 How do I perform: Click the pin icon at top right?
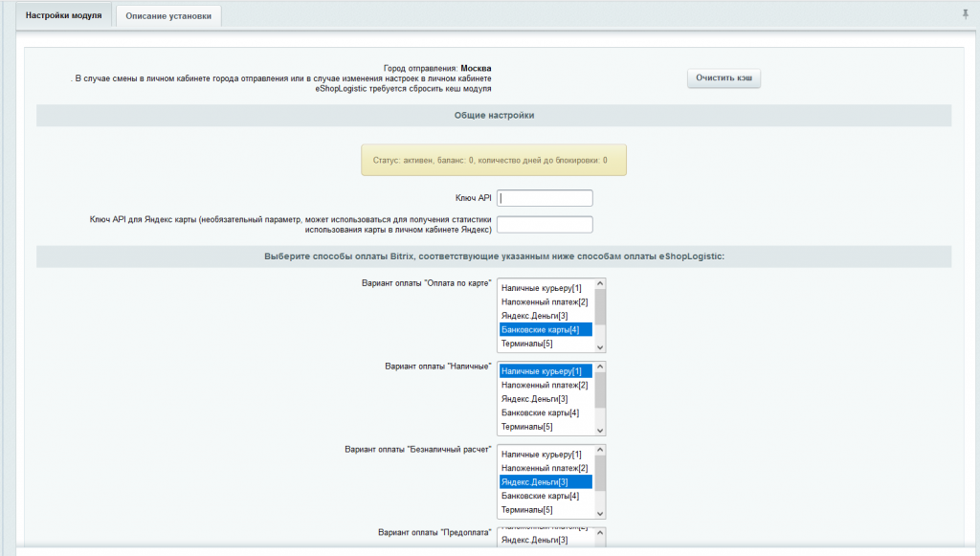964,14
